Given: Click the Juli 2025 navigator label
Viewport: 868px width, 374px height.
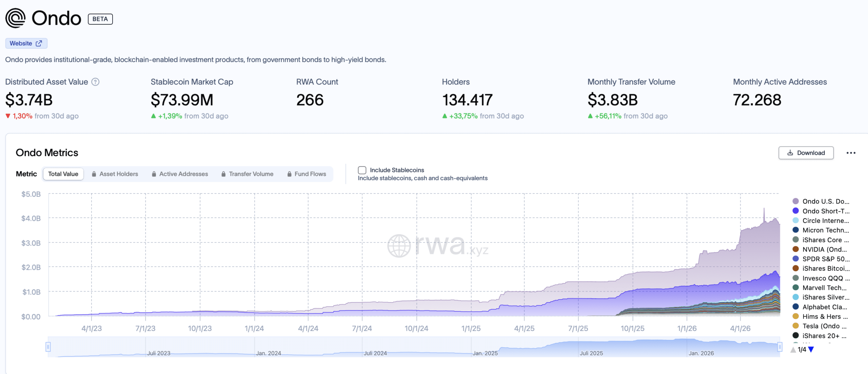Looking at the screenshot, I should (x=591, y=353).
